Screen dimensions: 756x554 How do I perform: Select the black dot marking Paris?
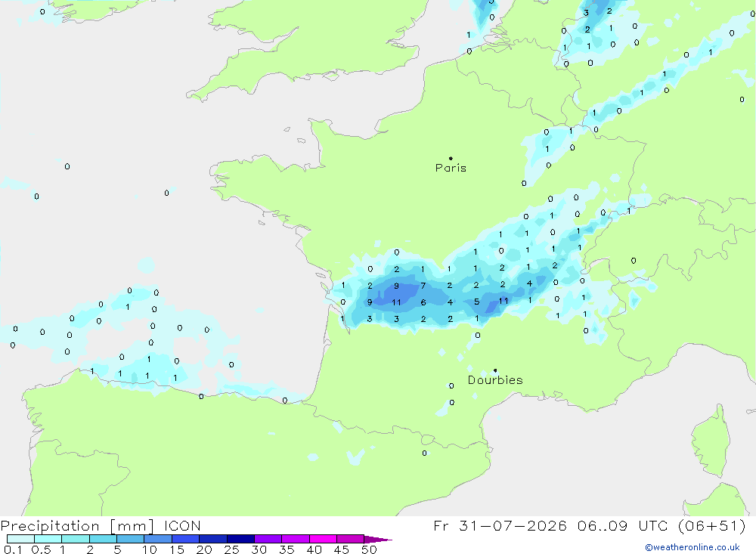451,158
